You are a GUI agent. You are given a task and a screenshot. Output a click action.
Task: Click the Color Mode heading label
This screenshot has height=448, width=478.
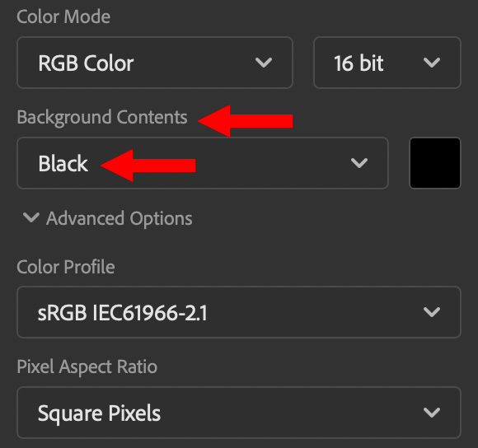(63, 16)
